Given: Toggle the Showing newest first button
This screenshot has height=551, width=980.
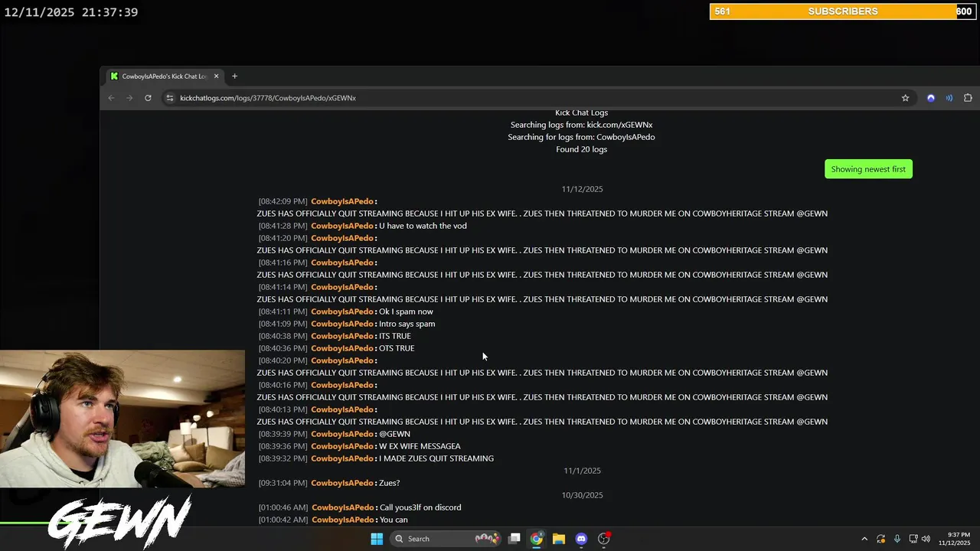Looking at the screenshot, I should tap(868, 169).
